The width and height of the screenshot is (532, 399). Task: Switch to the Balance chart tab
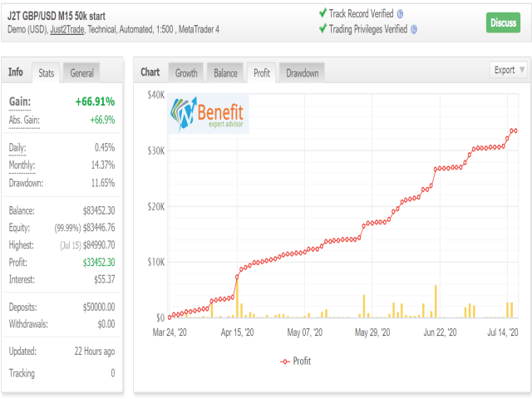(x=225, y=73)
